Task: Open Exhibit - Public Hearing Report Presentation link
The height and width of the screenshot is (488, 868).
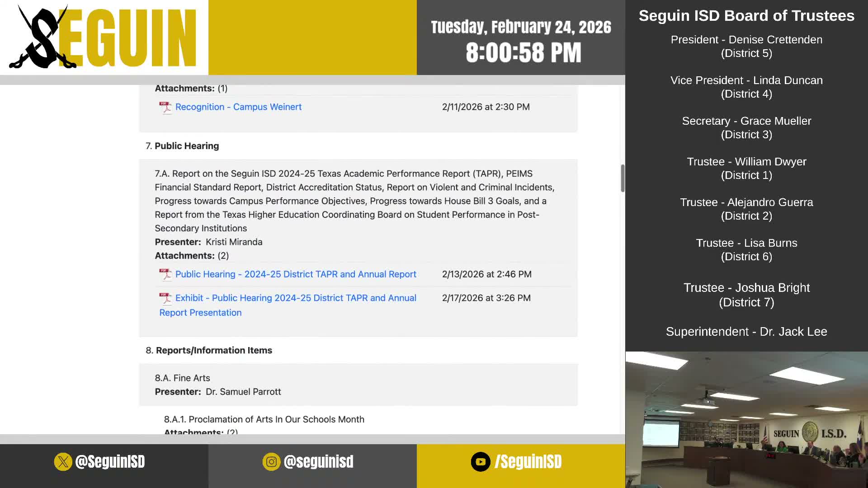Action: click(296, 298)
